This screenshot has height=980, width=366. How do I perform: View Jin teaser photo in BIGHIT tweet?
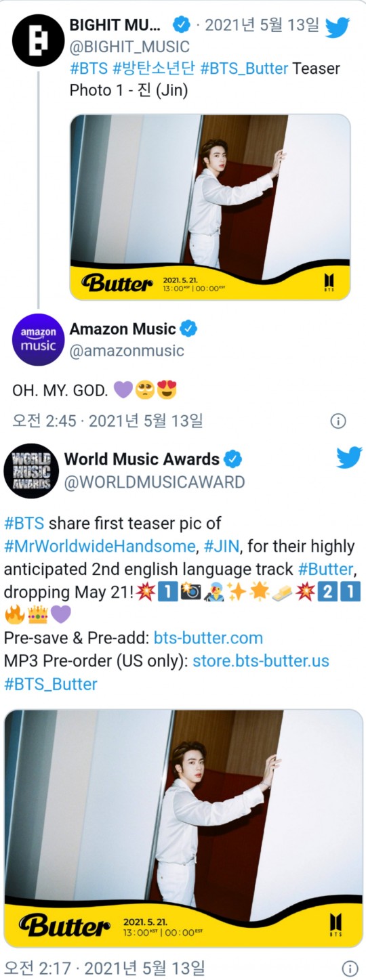pyautogui.click(x=210, y=207)
